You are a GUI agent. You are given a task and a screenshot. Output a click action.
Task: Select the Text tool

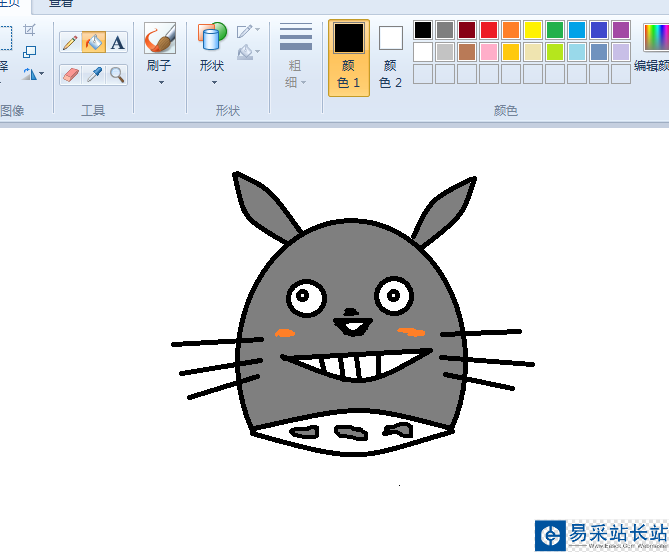(x=118, y=42)
